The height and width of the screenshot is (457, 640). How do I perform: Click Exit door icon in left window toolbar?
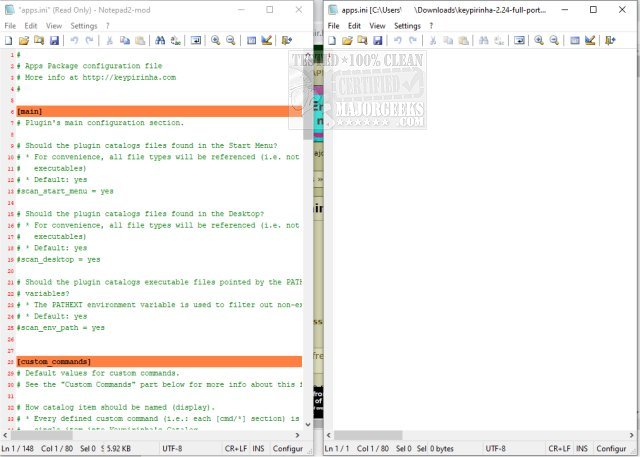coord(287,40)
